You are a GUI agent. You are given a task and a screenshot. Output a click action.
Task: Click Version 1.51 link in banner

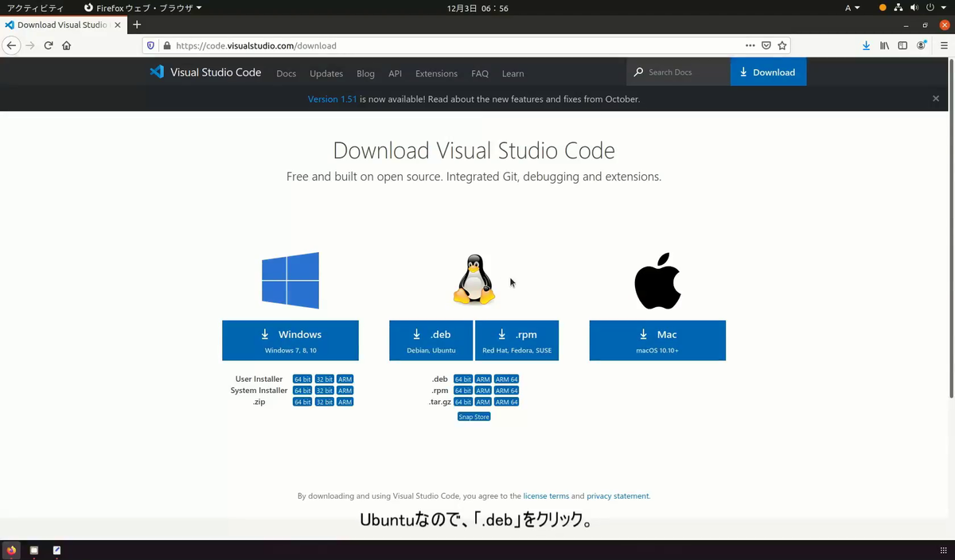coord(332,99)
